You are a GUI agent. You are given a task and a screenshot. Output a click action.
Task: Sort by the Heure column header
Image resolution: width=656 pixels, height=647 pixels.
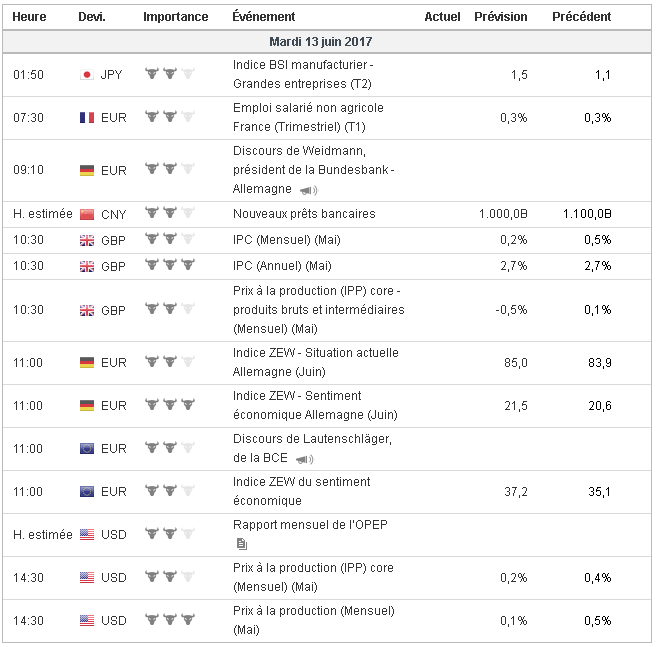pos(29,17)
